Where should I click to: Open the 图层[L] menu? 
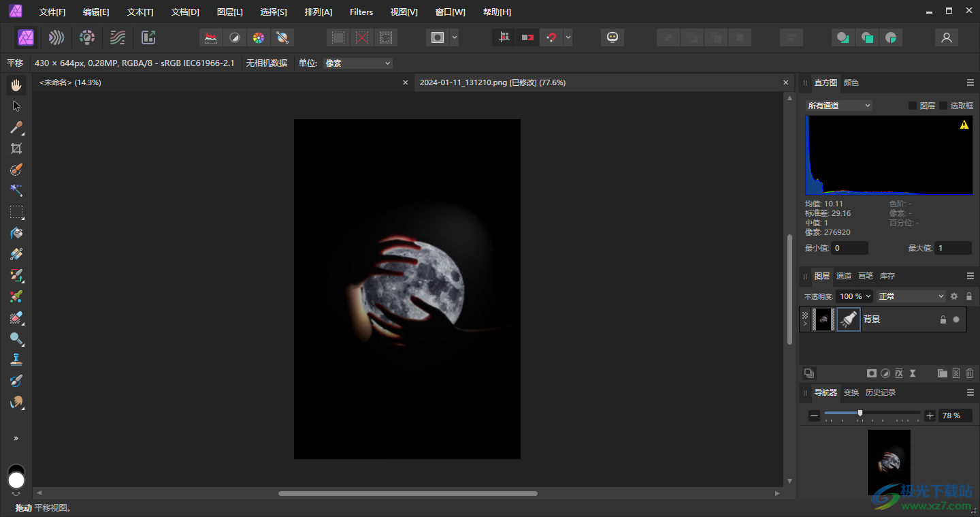[229, 12]
